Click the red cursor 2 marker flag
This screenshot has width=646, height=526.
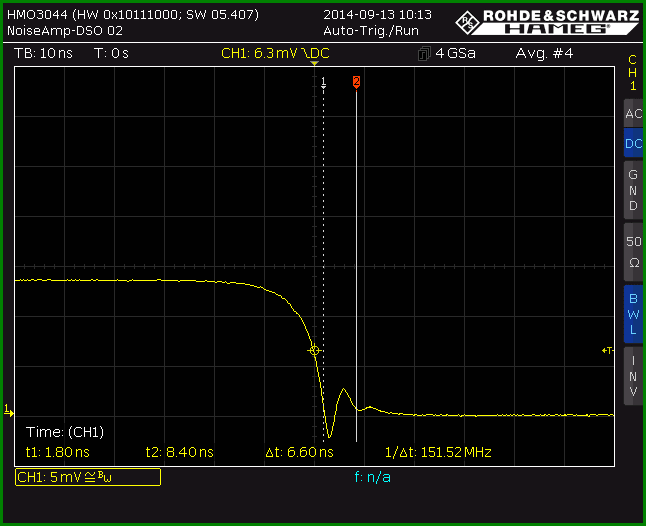point(356,82)
